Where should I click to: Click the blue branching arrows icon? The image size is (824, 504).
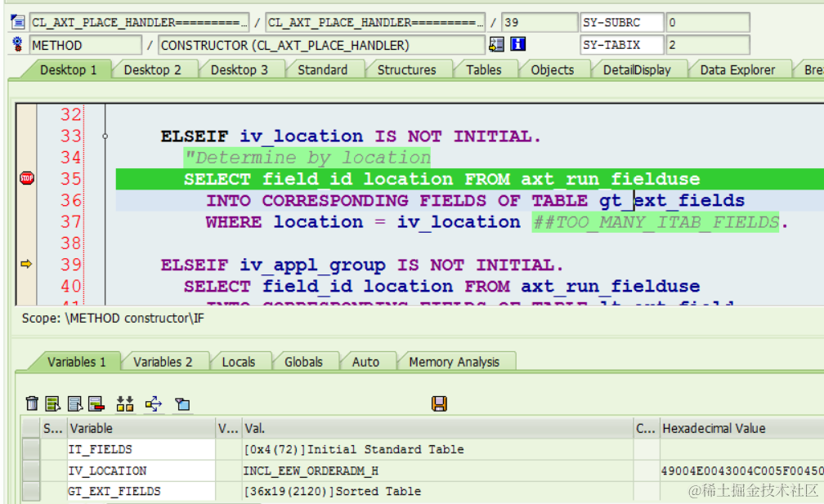coord(154,404)
